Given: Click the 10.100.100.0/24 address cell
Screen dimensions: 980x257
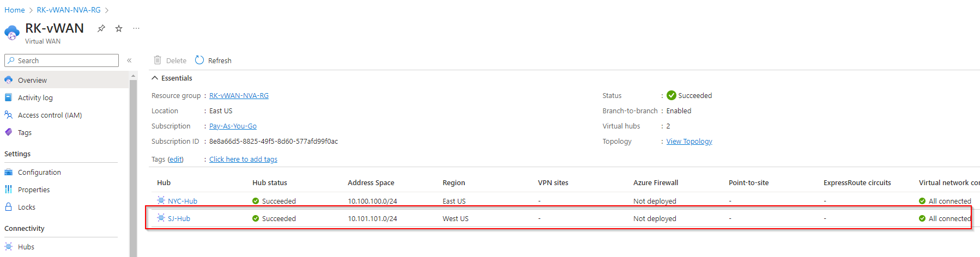Looking at the screenshot, I should point(372,201).
